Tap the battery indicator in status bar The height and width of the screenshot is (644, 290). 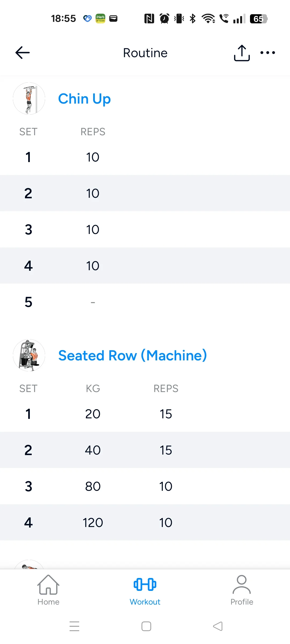click(258, 19)
